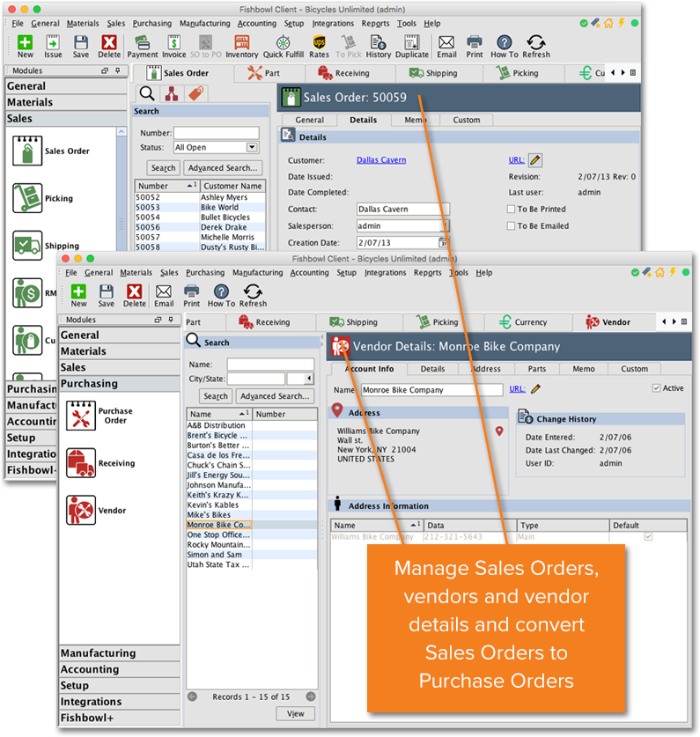Enable the To Be Printed checkbox
The image size is (700, 737).
(512, 210)
